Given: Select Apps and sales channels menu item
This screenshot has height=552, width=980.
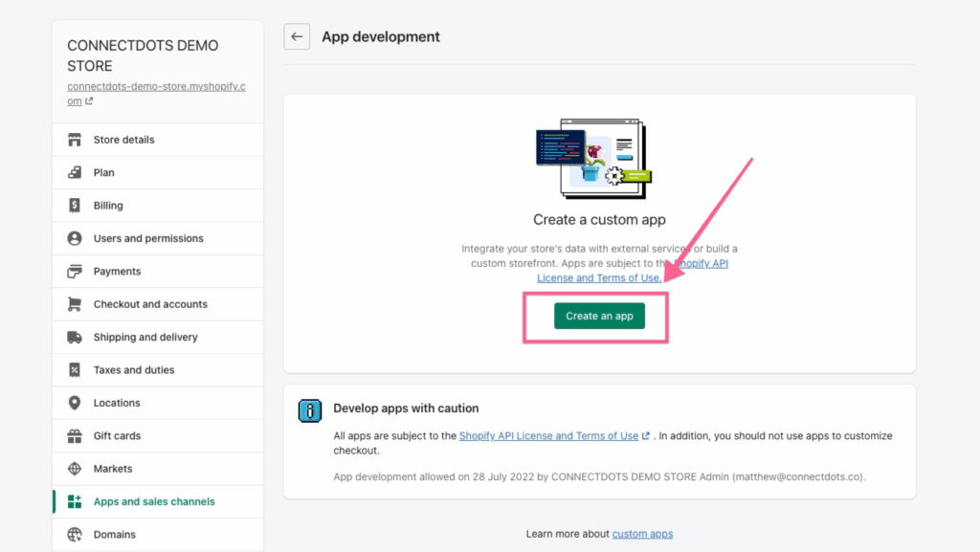Looking at the screenshot, I should click(x=154, y=501).
